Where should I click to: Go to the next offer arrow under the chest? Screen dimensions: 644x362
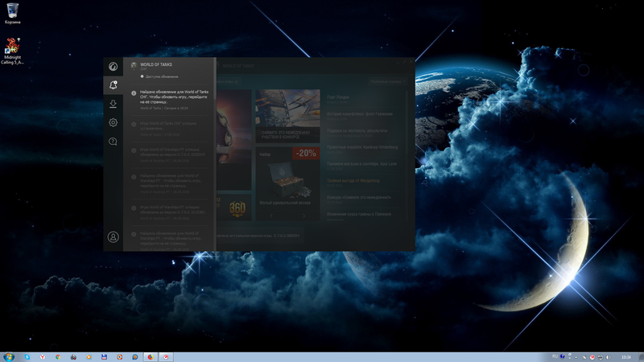point(303,216)
